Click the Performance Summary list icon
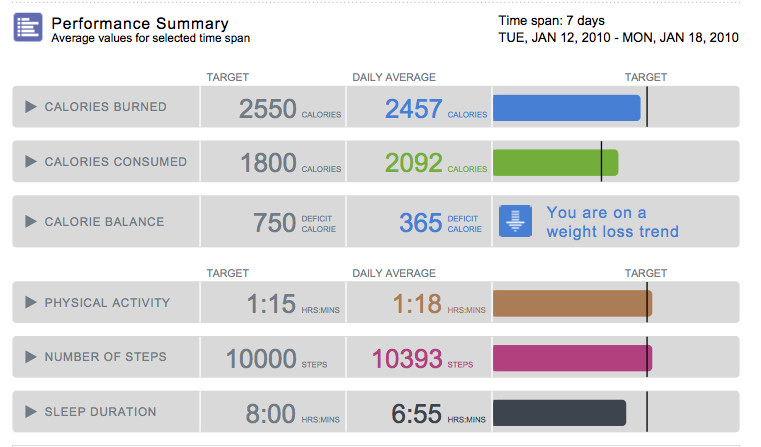The height and width of the screenshot is (447, 761). (28, 28)
